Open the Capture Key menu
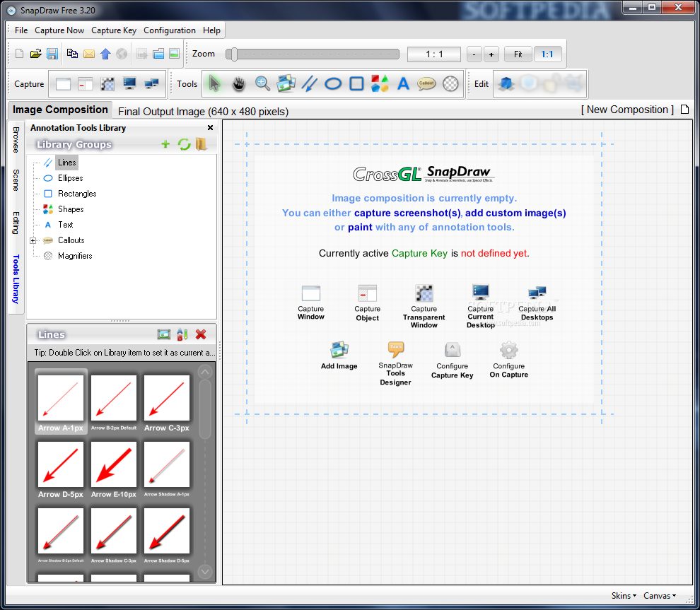The image size is (700, 610). [114, 30]
